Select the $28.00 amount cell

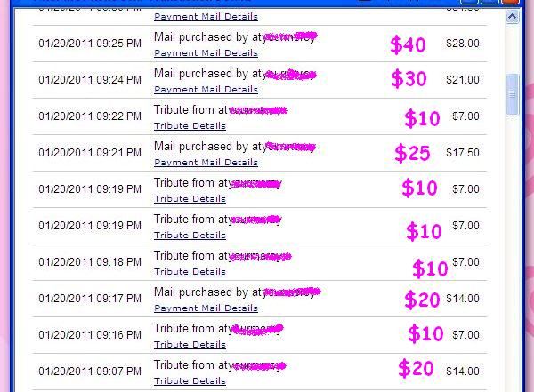463,44
